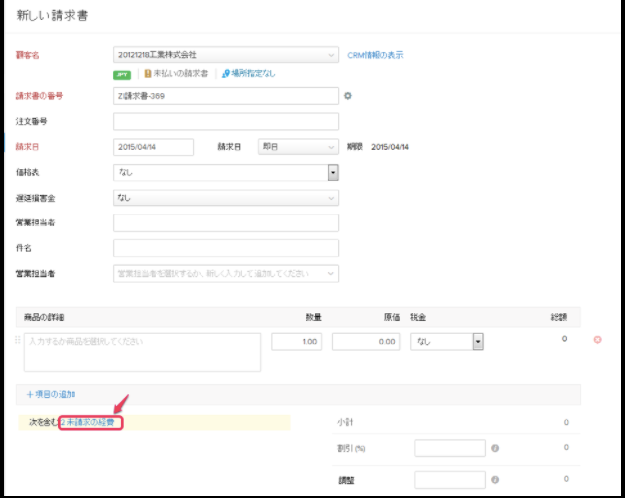Click the 新しい請求書 page heading
This screenshot has width=625, height=498.
pyautogui.click(x=52, y=15)
